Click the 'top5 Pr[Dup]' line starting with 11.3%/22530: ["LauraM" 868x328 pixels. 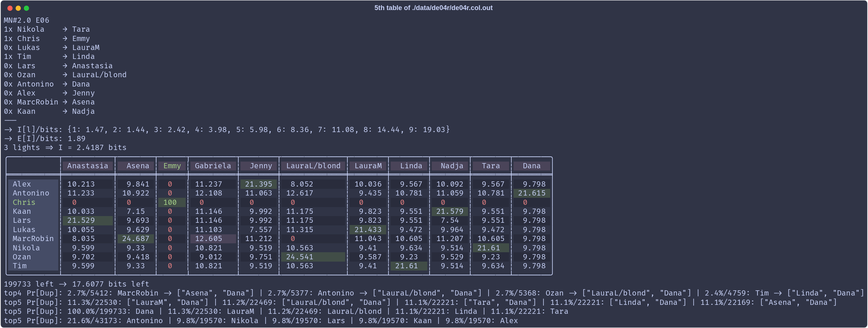click(420, 302)
